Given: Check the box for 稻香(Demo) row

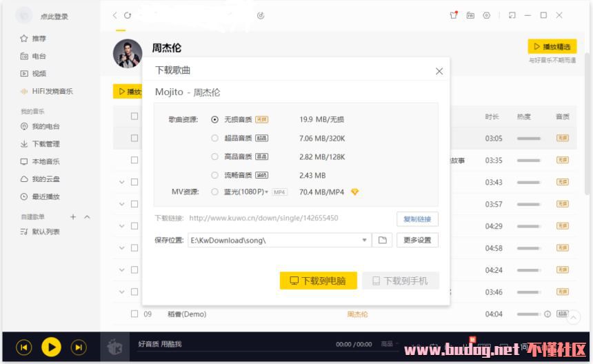Looking at the screenshot, I should tap(134, 314).
